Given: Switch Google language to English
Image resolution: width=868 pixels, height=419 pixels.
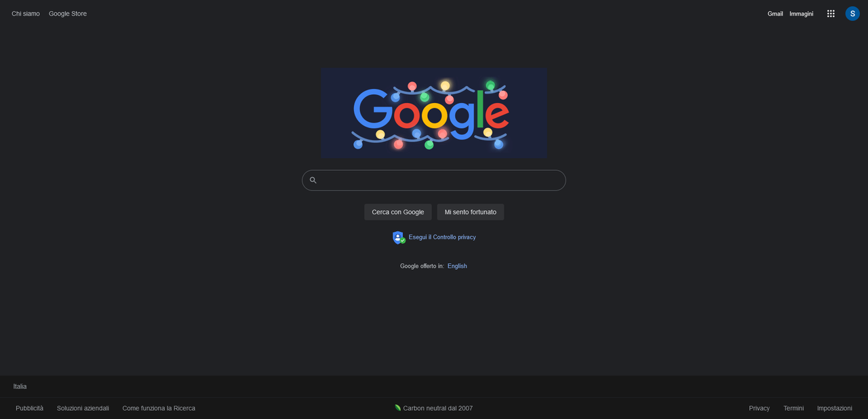Looking at the screenshot, I should pyautogui.click(x=457, y=266).
